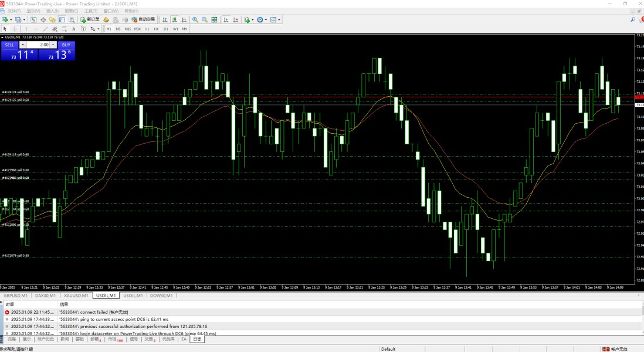Screen dimensions: 644x352
Task: Expand the new chart dropdown arrow
Action: pyautogui.click(x=12, y=19)
